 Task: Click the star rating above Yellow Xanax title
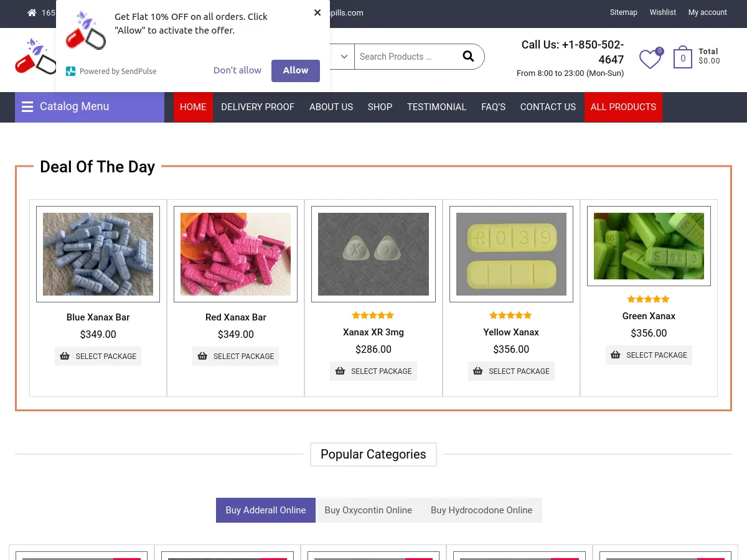tap(511, 315)
